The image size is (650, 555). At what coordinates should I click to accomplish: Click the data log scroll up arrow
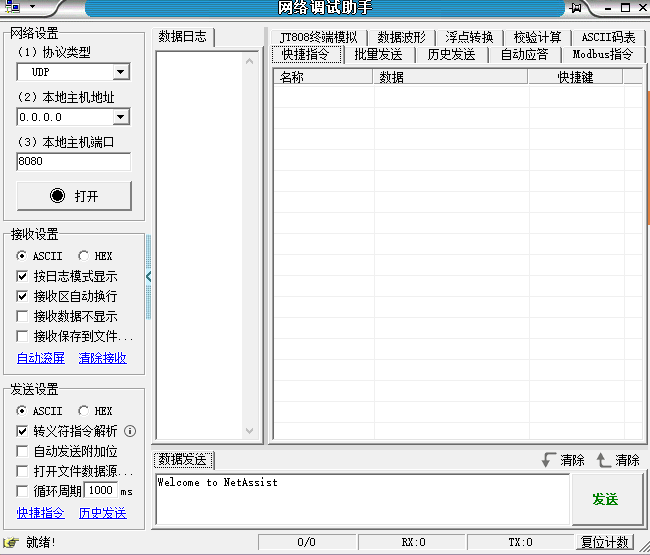(249, 61)
